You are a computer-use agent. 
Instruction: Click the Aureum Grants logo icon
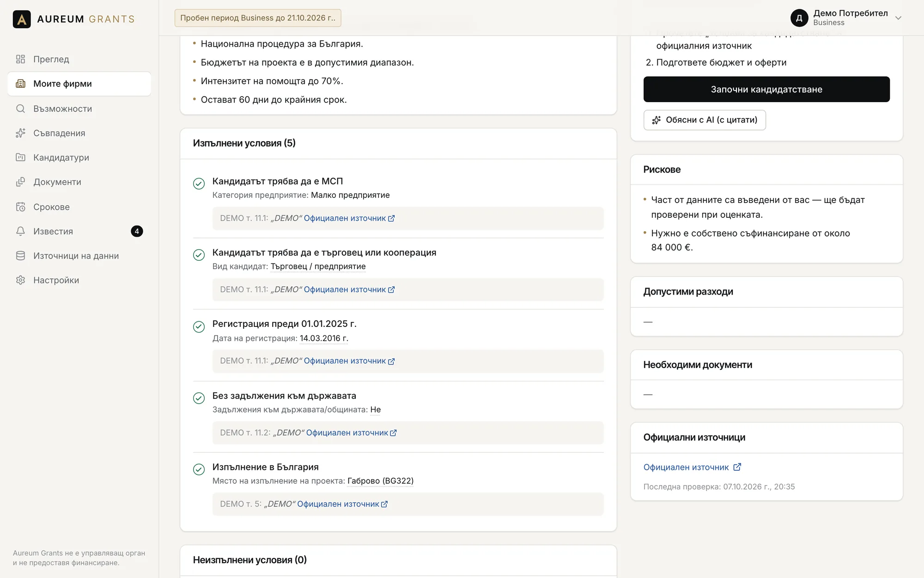click(x=22, y=19)
